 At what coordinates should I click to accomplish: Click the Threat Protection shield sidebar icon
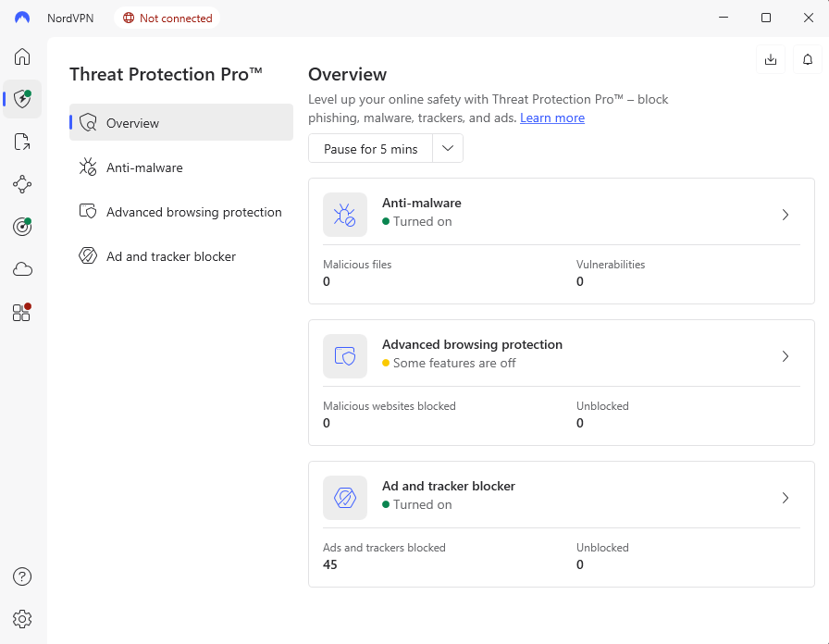22,99
